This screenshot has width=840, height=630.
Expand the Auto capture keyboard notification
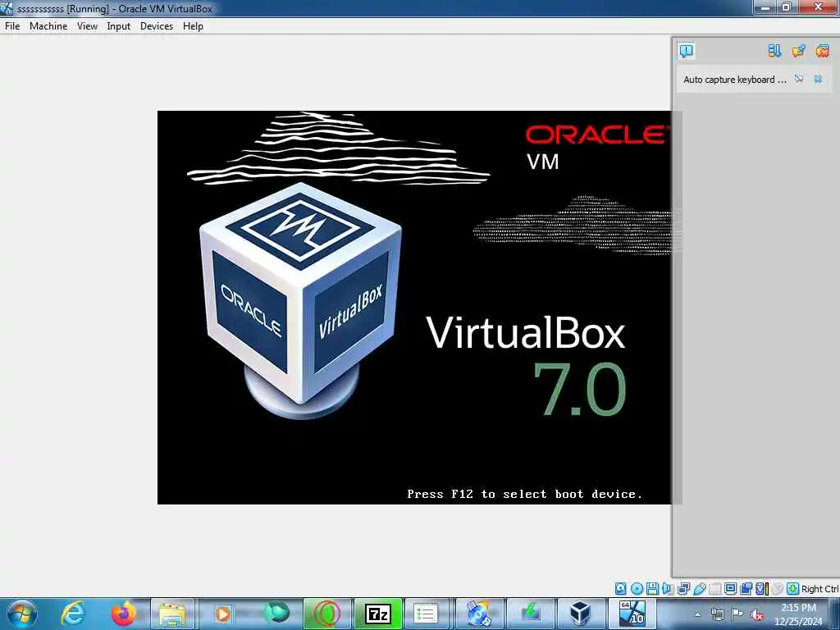[799, 80]
